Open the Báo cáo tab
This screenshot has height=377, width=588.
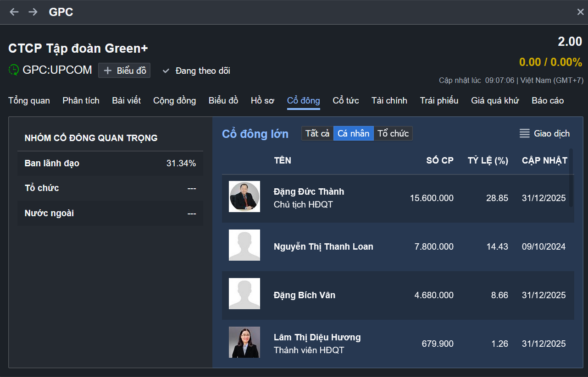[x=548, y=100]
